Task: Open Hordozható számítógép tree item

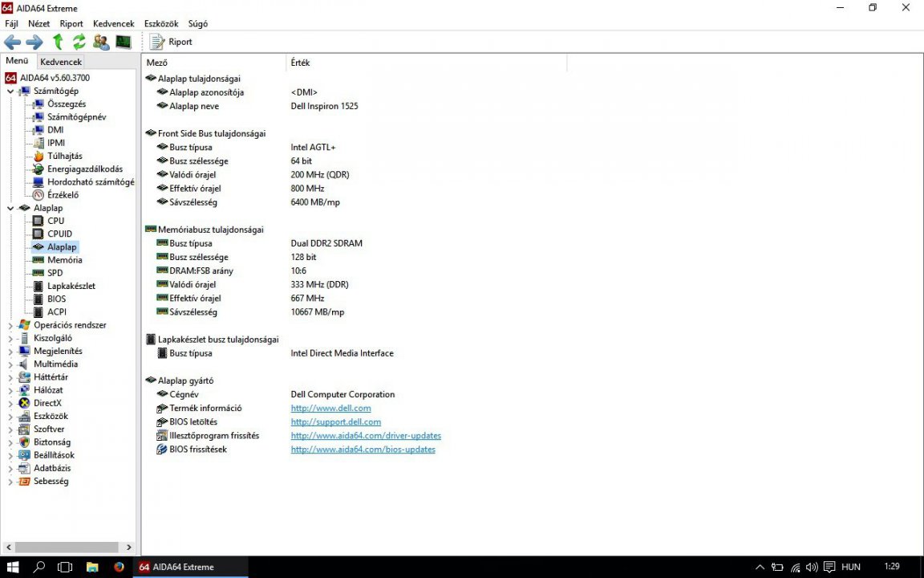Action: coord(91,181)
